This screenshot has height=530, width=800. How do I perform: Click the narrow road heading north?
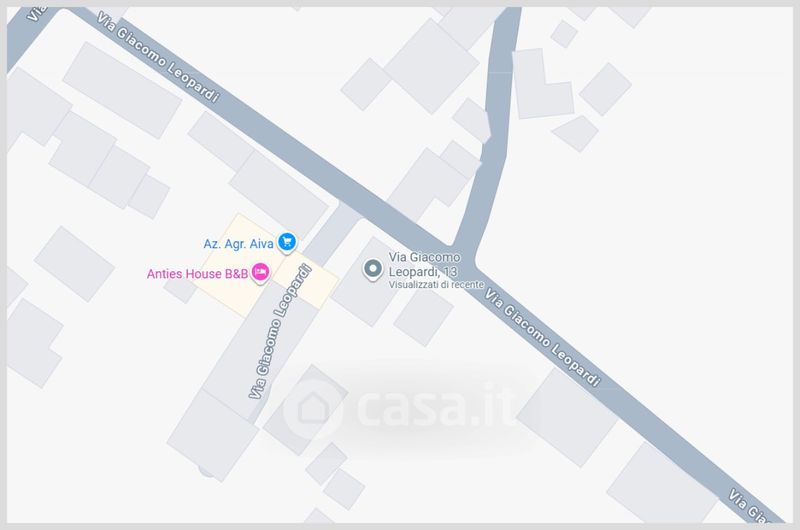point(493,128)
